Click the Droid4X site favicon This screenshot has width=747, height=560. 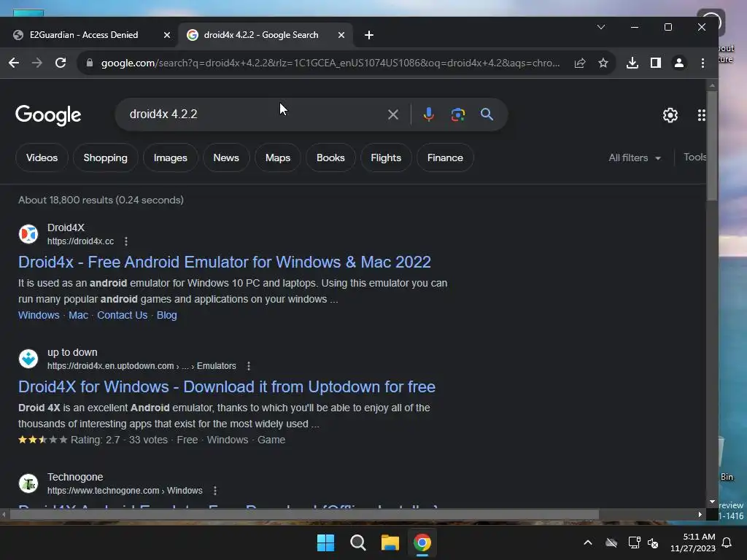28,234
